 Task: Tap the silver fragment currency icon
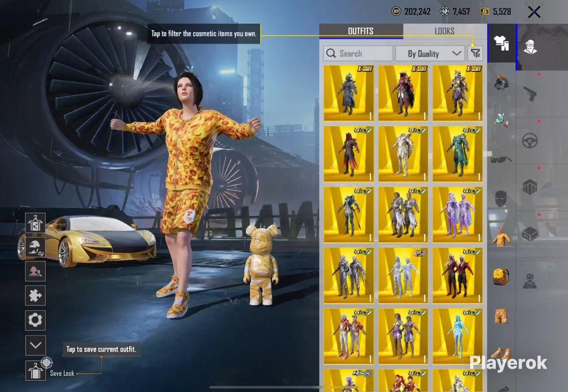point(445,12)
